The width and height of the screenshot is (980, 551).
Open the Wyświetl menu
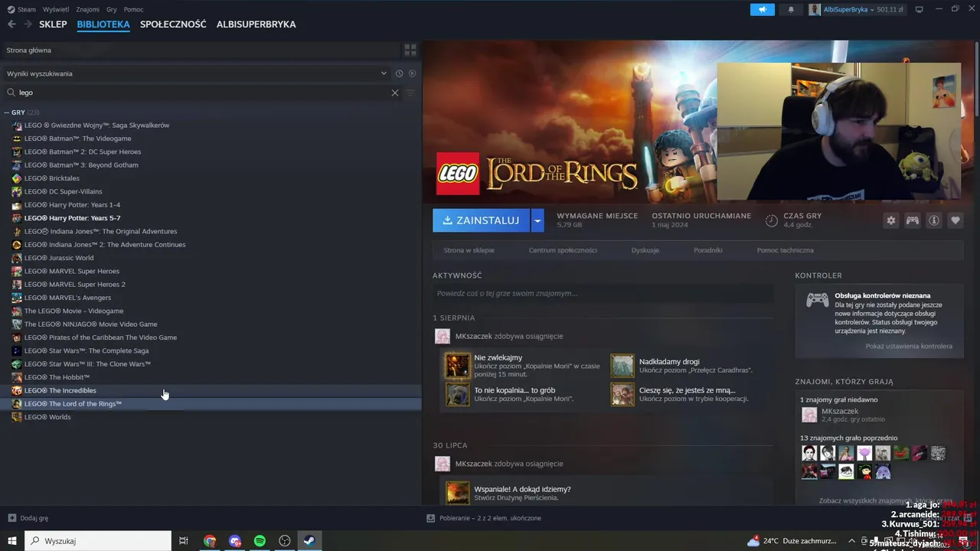(56, 9)
